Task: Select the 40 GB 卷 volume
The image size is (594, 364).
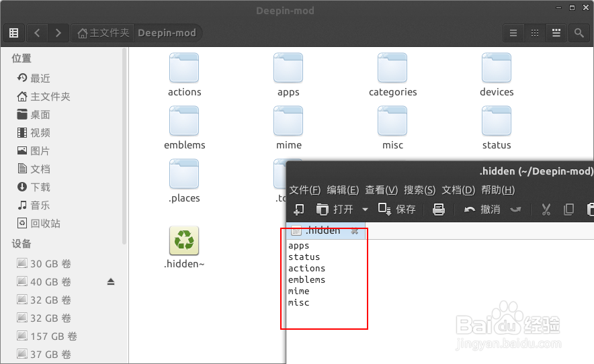Action: 44,282
